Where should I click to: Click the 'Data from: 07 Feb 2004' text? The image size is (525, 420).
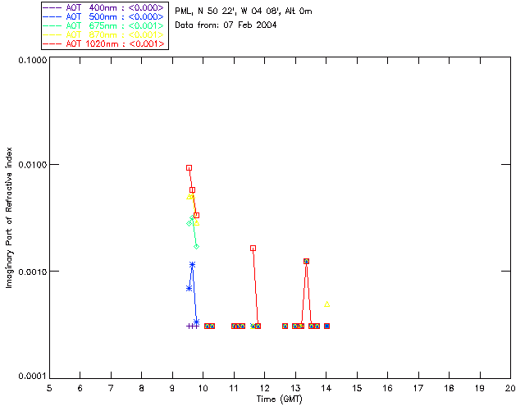point(226,25)
